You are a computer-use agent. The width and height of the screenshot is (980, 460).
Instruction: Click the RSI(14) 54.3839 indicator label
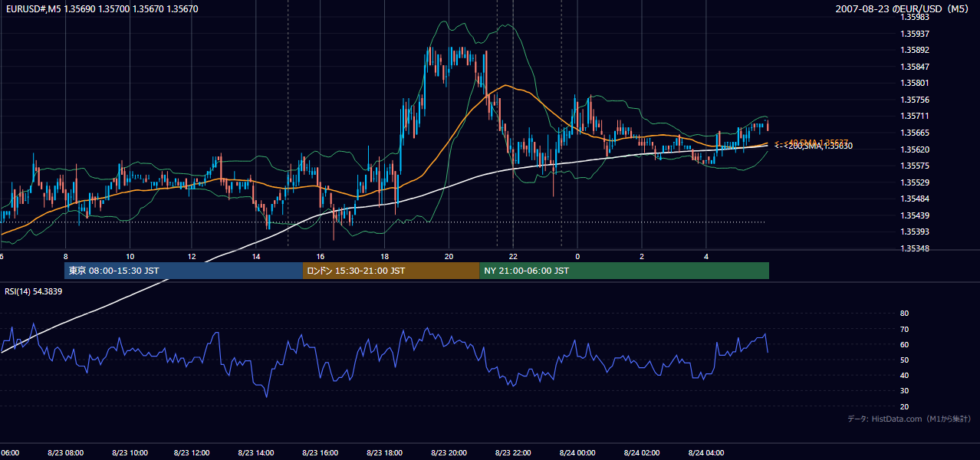(x=34, y=291)
